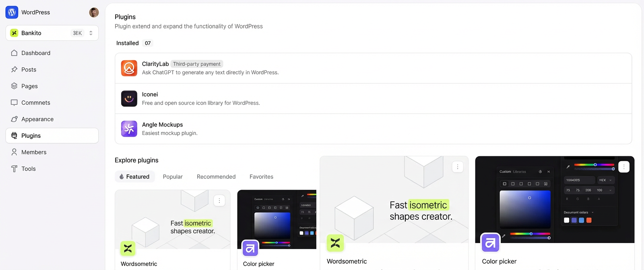644x270 pixels.
Task: Switch to the Recommended tab
Action: (x=216, y=177)
